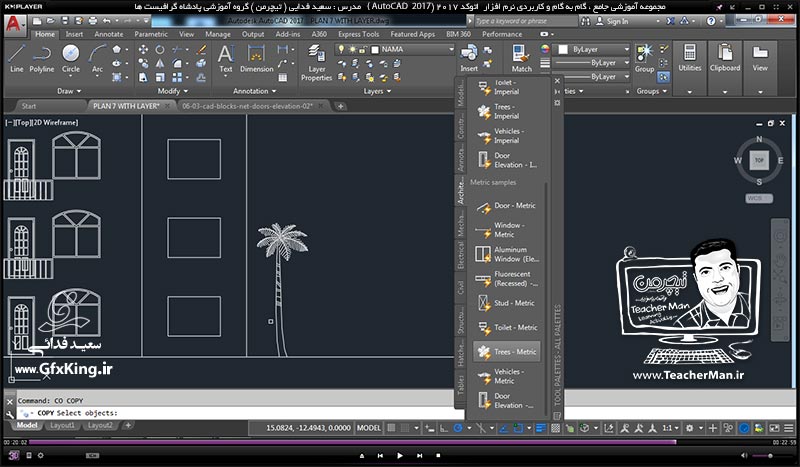Image resolution: width=800 pixels, height=467 pixels.
Task: Open Layer Properties manager
Action: tap(316, 63)
